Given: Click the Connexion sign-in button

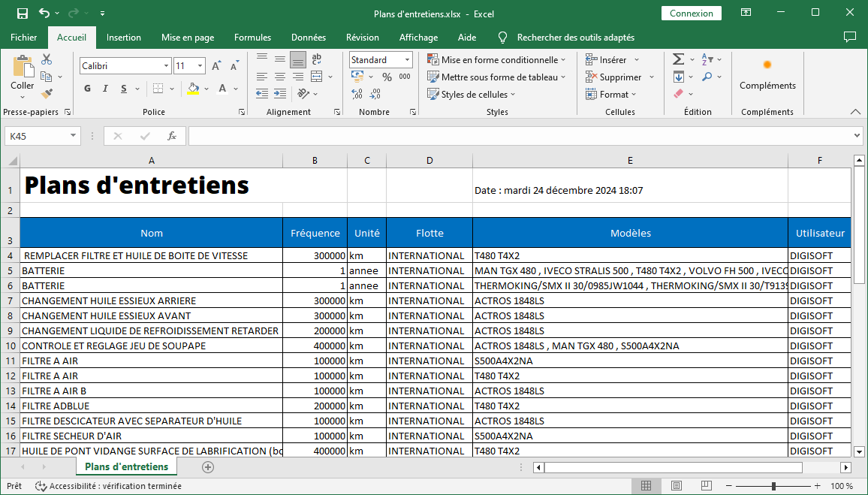Looking at the screenshot, I should [x=692, y=14].
